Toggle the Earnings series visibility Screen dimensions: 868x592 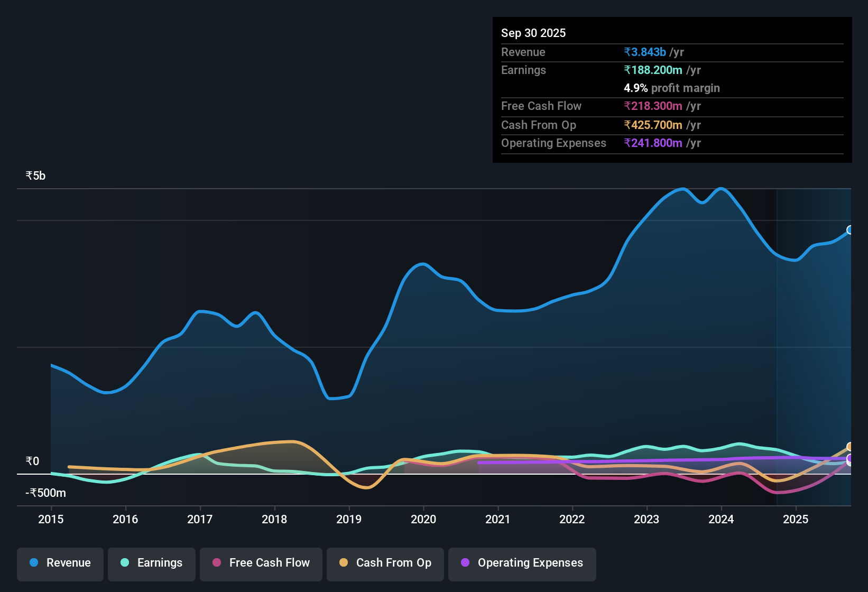(151, 563)
